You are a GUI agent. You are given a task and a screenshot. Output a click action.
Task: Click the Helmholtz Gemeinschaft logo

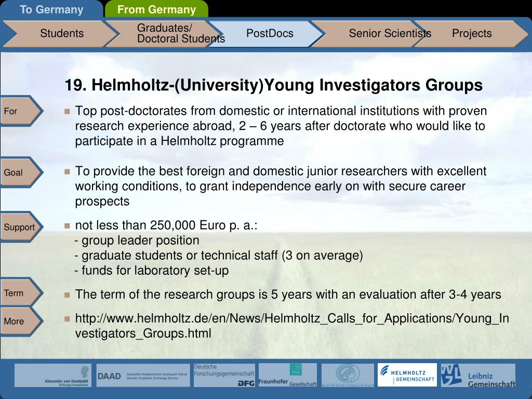click(407, 375)
